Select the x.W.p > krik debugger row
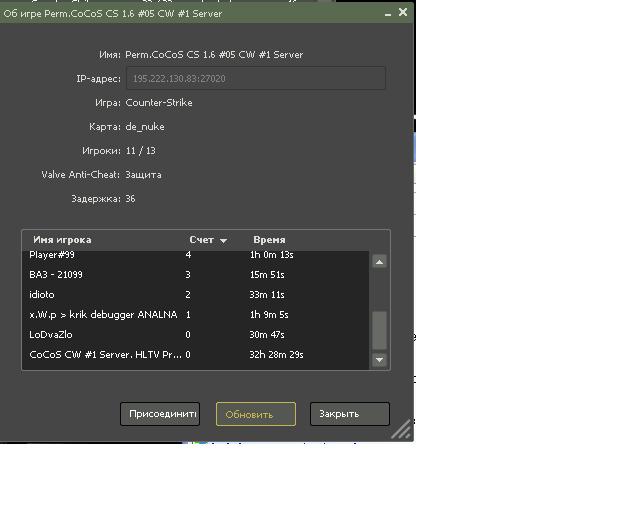640x512 pixels. (x=196, y=314)
